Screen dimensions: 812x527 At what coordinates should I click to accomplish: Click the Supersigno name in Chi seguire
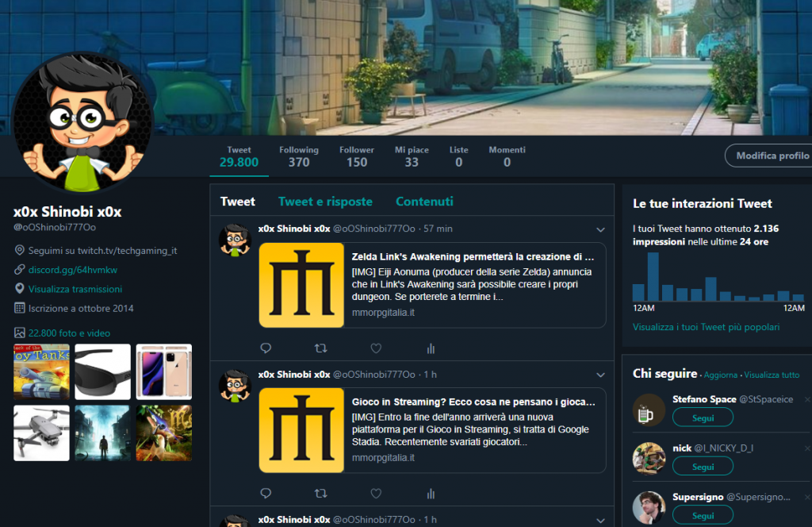pos(698,496)
